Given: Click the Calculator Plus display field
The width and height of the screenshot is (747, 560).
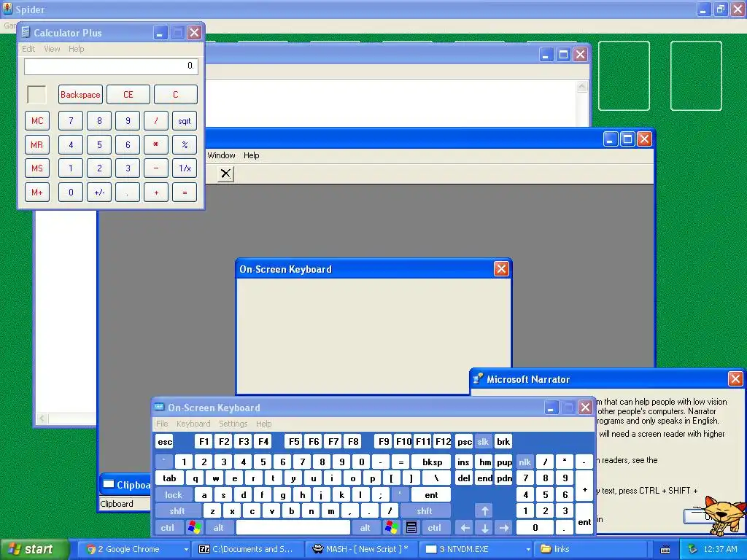Looking at the screenshot, I should click(111, 66).
